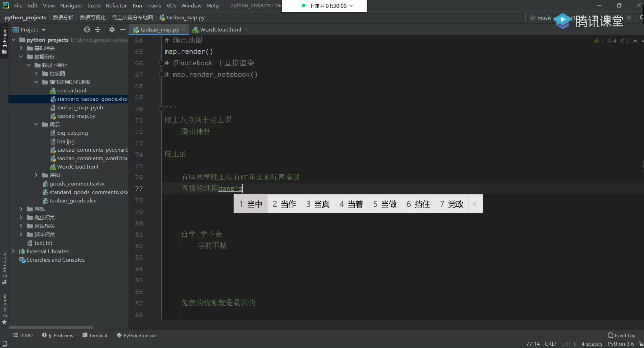Close the taobao_map.py editor tab
This screenshot has height=348, width=644.
click(184, 30)
